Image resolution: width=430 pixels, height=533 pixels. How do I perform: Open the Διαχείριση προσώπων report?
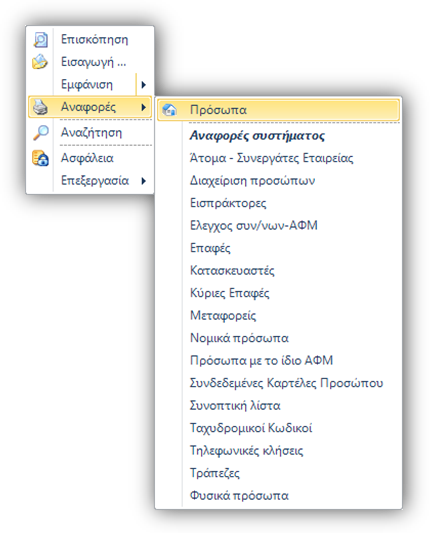point(252,180)
